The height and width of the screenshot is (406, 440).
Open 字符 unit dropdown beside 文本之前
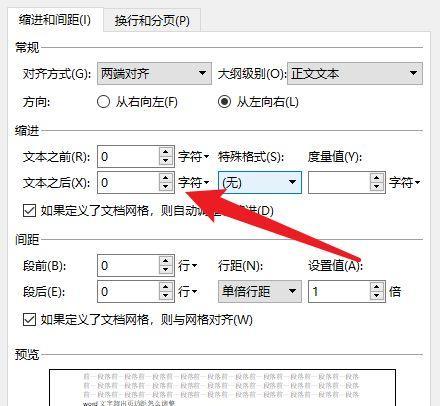pos(193,156)
